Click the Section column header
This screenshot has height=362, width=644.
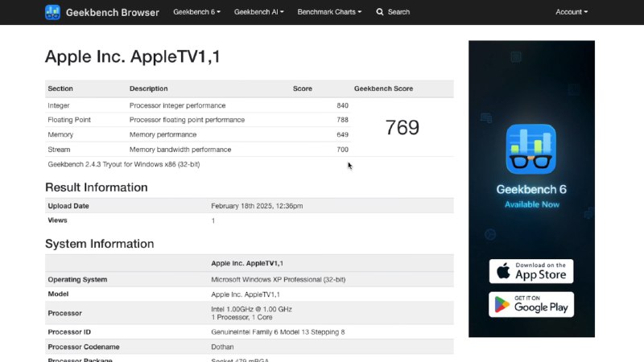60,88
